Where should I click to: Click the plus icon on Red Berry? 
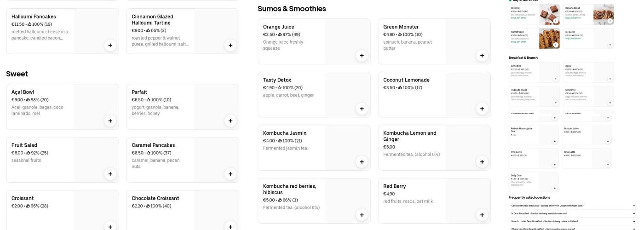tap(482, 215)
